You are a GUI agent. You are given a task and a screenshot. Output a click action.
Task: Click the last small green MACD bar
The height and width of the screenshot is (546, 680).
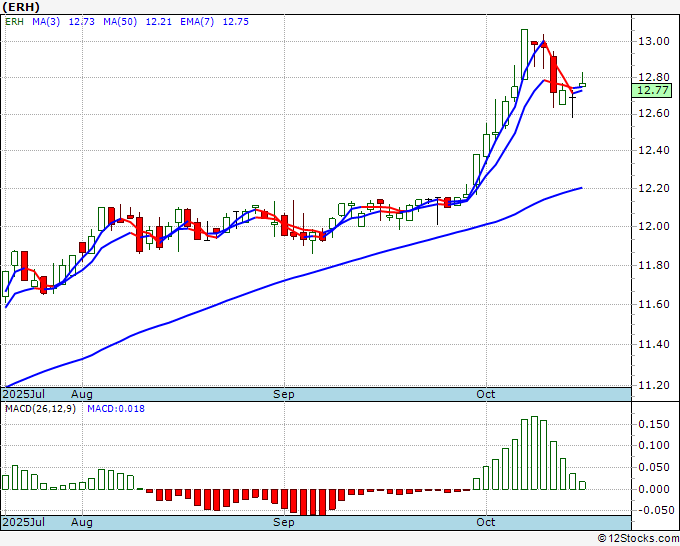(x=582, y=486)
